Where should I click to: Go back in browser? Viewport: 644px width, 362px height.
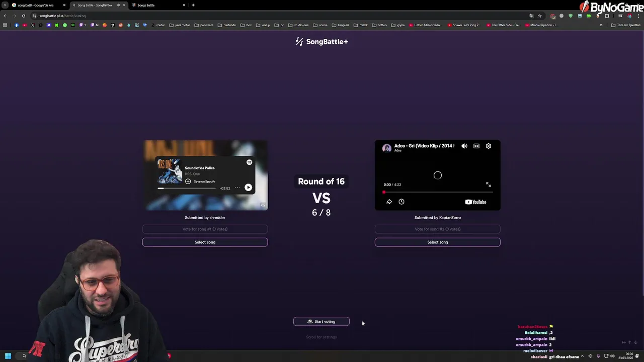[x=5, y=16]
